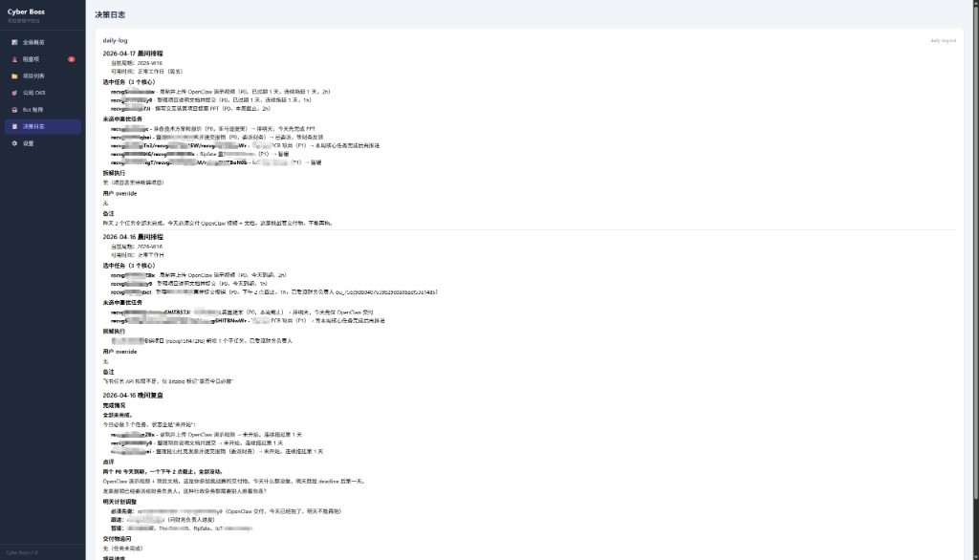This screenshot has height=560, width=979.
Task: Click 用户 override heading under 2026-04-17 entry
Action: point(120,194)
